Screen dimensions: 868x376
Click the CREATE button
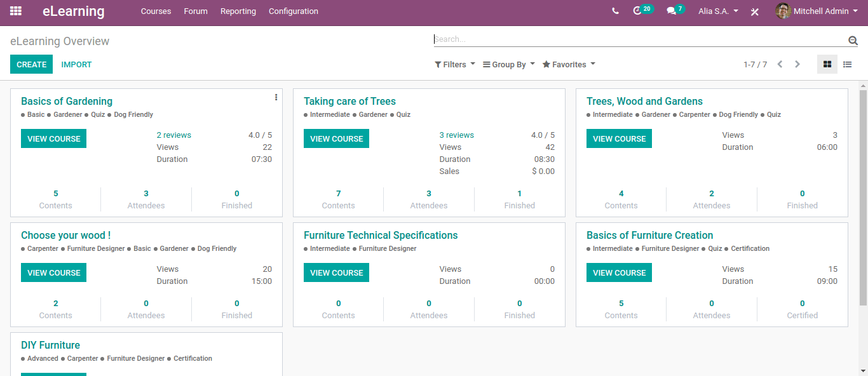point(32,64)
